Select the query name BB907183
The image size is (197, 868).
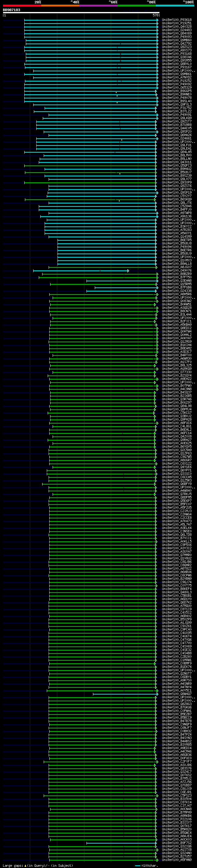pos(11,10)
